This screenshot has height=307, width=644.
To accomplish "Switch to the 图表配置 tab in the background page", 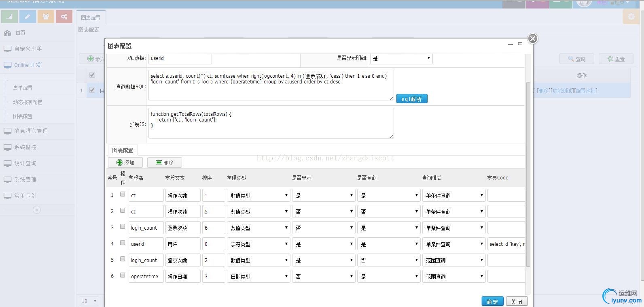I will point(91,17).
